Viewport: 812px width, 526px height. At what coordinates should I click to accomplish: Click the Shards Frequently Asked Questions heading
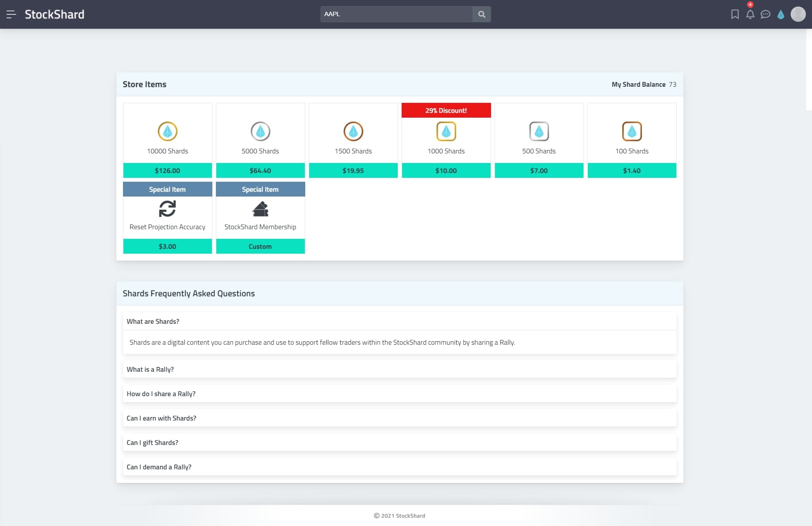tap(189, 294)
